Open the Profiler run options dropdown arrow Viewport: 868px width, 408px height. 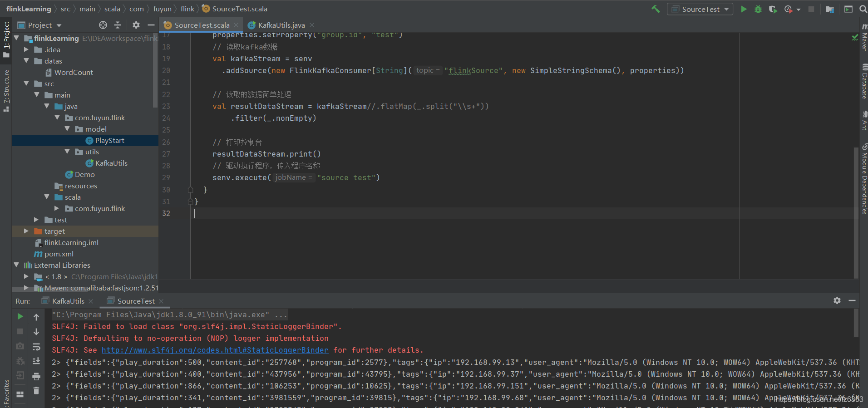(x=799, y=10)
